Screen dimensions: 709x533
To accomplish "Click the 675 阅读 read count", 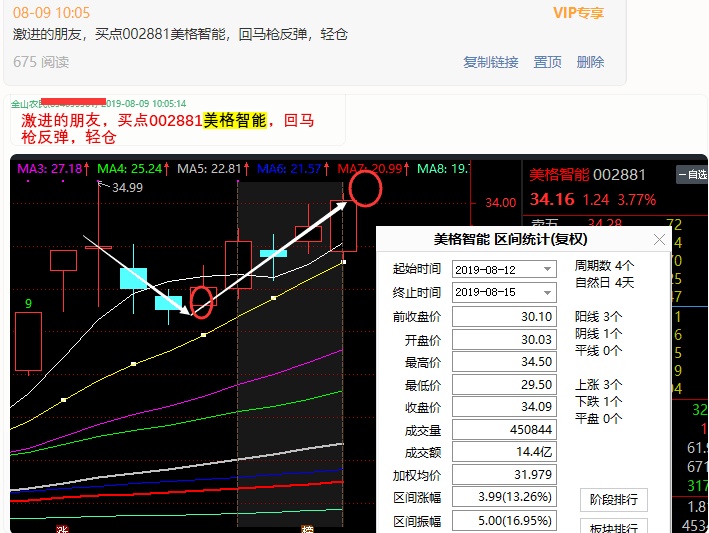I will coord(41,62).
